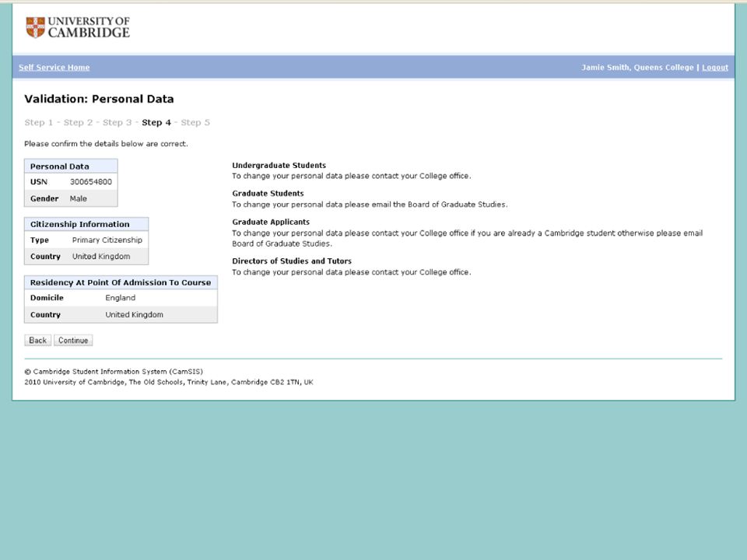
Task: Select Step 5 in the progress trail
Action: (195, 122)
